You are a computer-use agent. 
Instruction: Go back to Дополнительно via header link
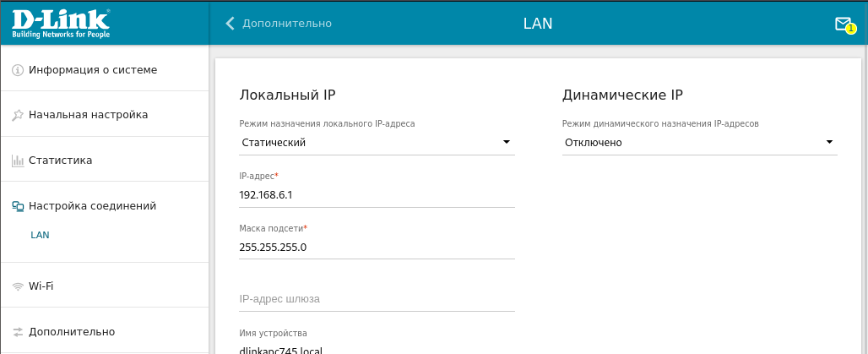(x=287, y=24)
